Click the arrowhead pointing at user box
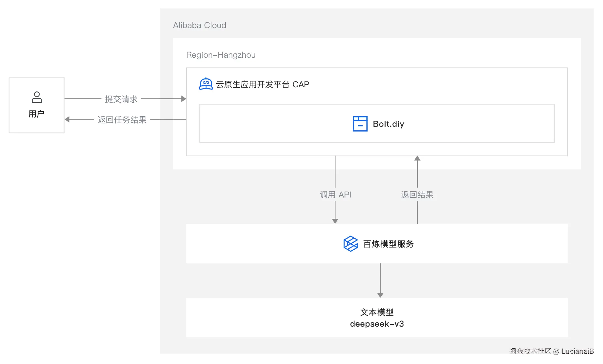603x364 pixels. pyautogui.click(x=67, y=119)
